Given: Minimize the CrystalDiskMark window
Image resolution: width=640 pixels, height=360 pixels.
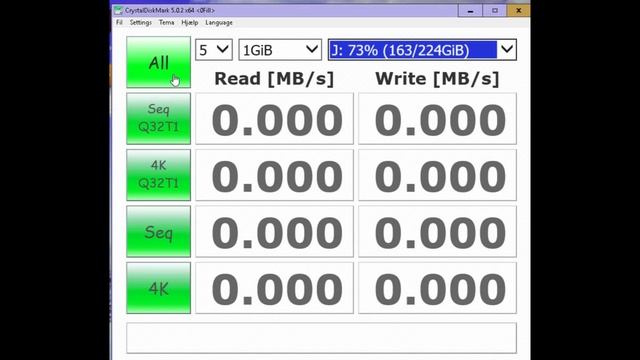Looking at the screenshot, I should click(470, 10).
